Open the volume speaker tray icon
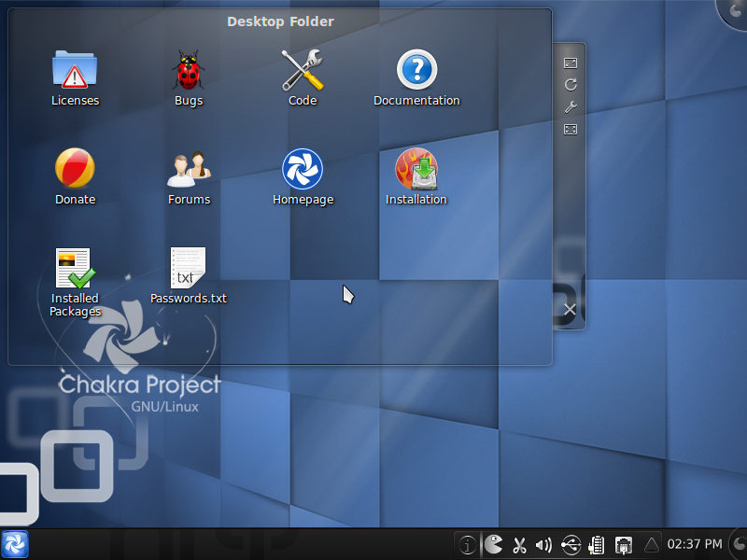The image size is (747, 560). (543, 545)
